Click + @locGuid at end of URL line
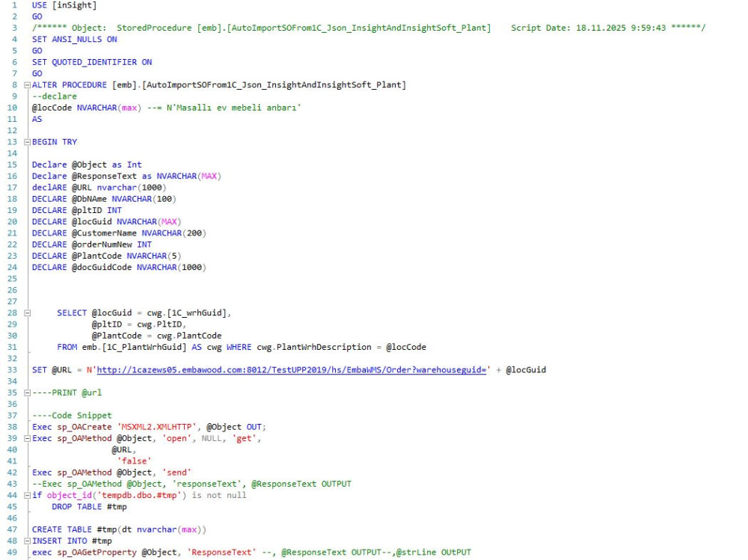 click(x=521, y=370)
